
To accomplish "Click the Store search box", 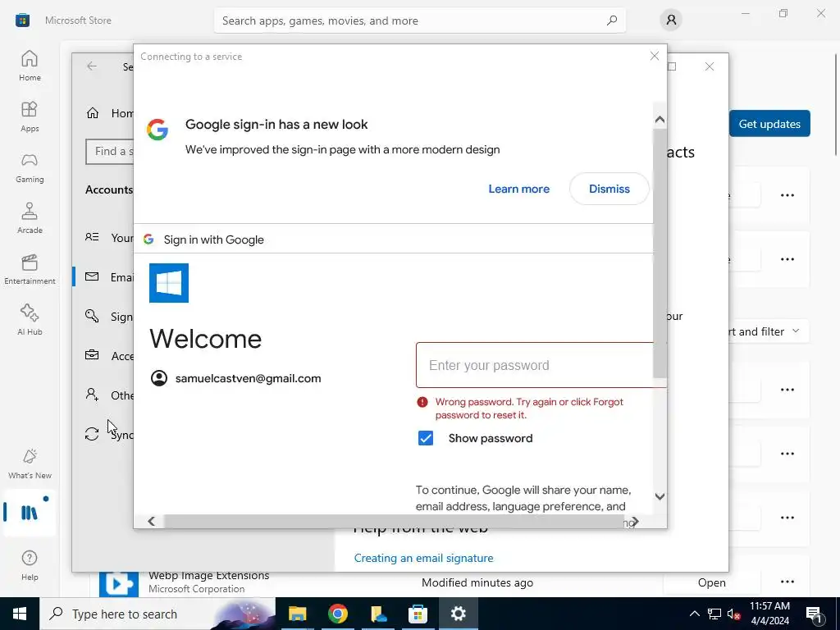I will pyautogui.click(x=419, y=21).
